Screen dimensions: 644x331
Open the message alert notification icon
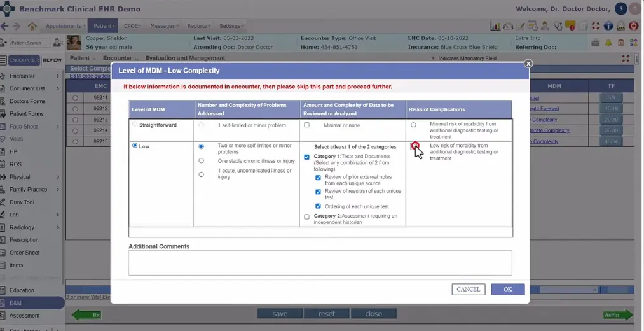coord(570,26)
